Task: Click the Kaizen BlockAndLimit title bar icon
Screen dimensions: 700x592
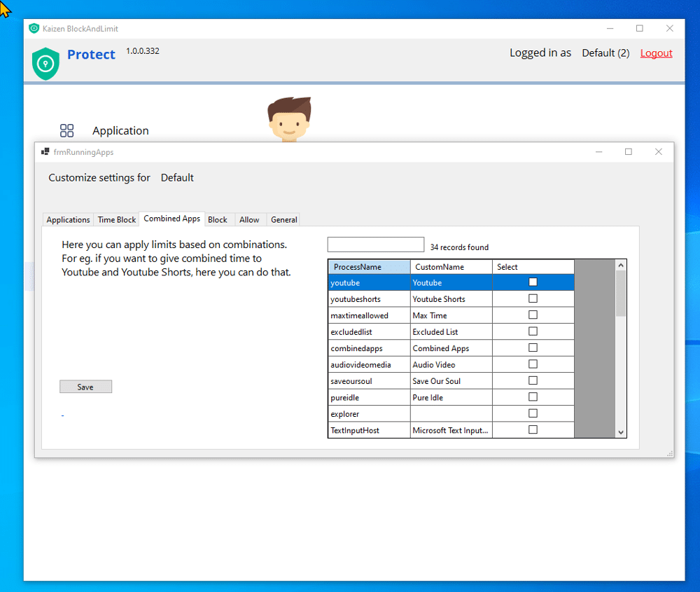Action: click(34, 28)
